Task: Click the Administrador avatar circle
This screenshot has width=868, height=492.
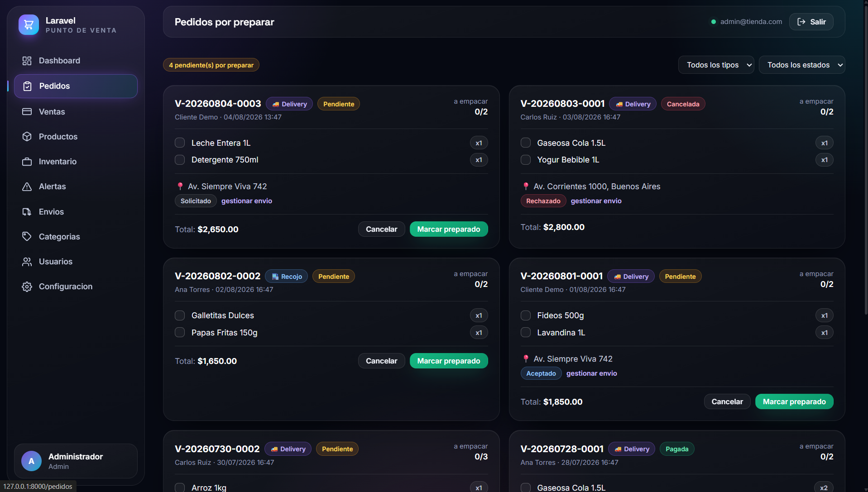Action: pos(31,461)
